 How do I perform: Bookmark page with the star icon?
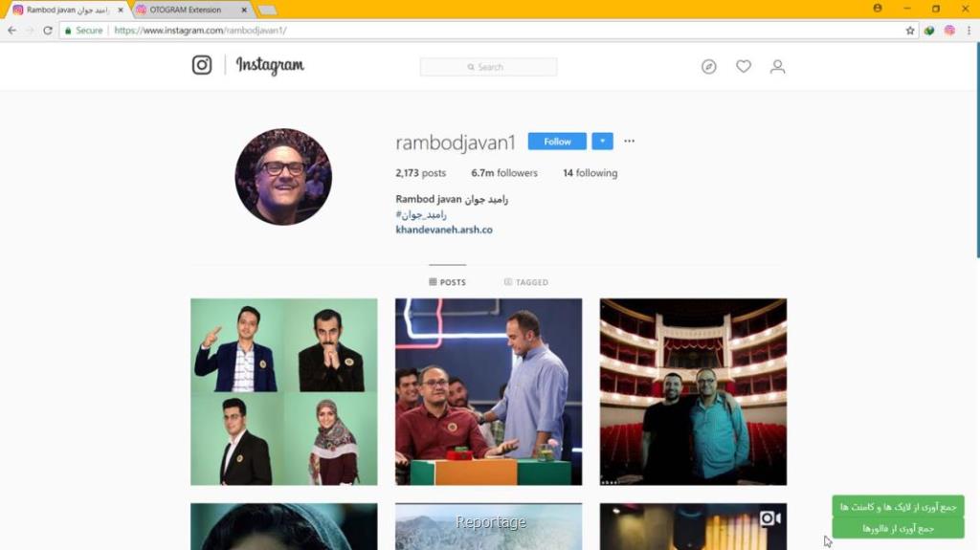click(x=910, y=30)
